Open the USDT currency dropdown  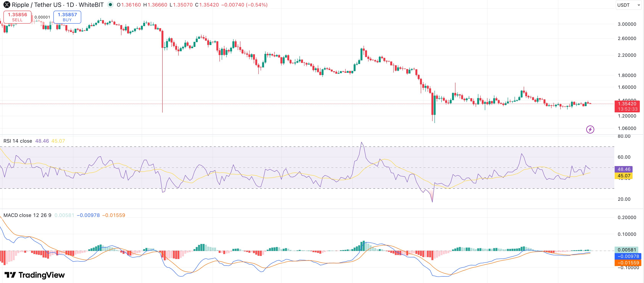(x=628, y=5)
